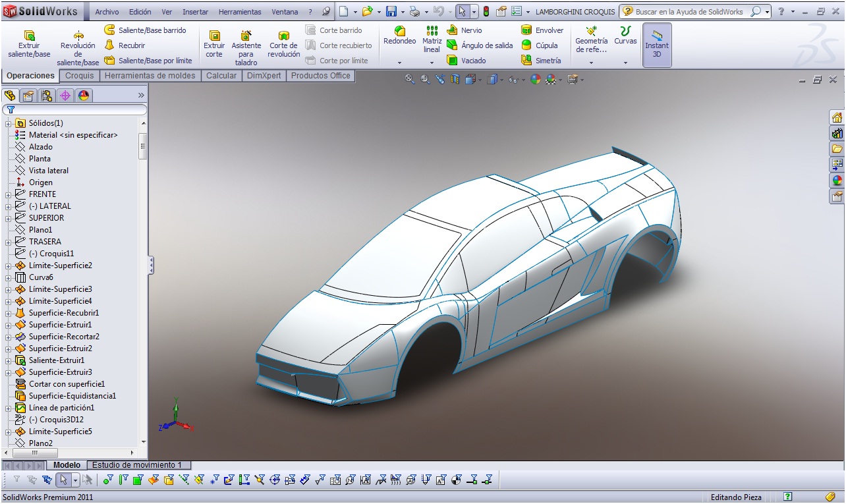This screenshot has width=846, height=504.
Task: Click the Open file icon
Action: coord(367,11)
